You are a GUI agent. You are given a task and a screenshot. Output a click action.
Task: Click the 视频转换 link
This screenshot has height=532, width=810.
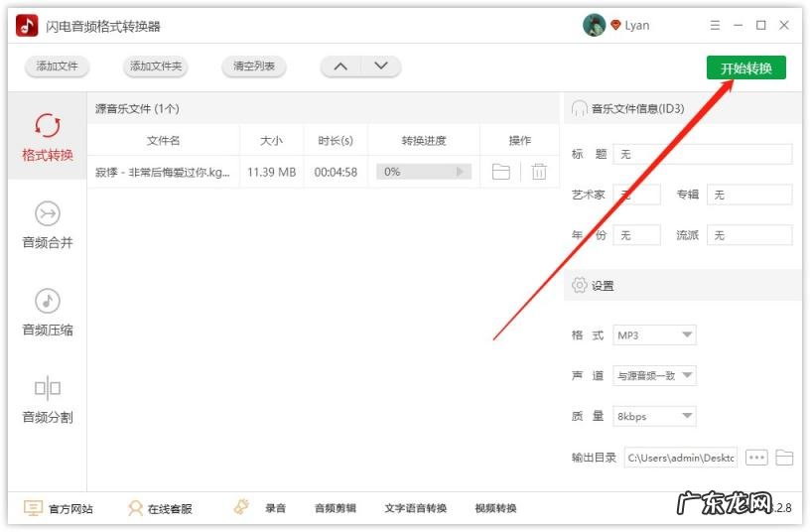[x=495, y=508]
